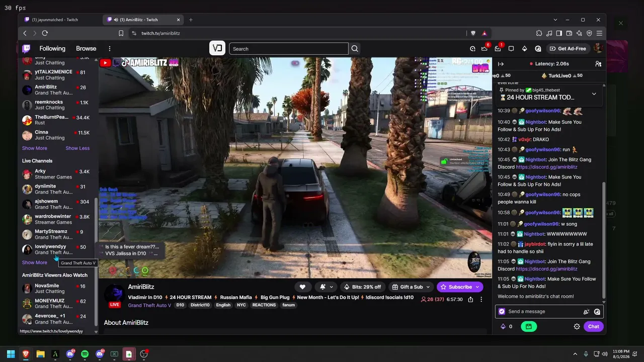644x362 pixels.
Task: Open Brave VPN shield icon
Action: coord(589,33)
